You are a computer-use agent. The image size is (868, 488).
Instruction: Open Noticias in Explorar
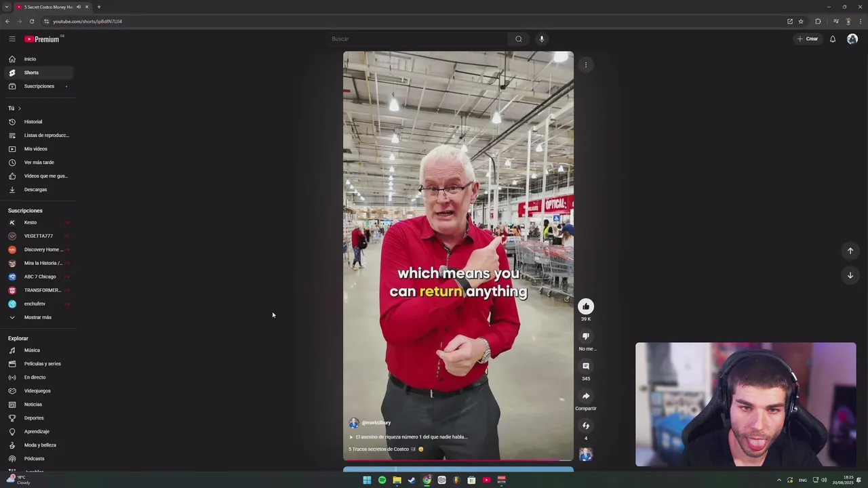pos(38,405)
